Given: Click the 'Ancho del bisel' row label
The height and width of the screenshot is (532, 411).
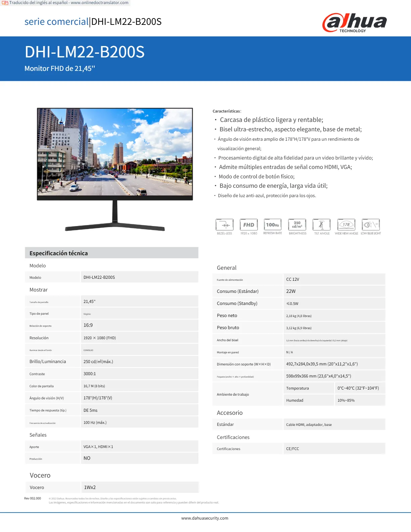Looking at the screenshot, I should [227, 340].
